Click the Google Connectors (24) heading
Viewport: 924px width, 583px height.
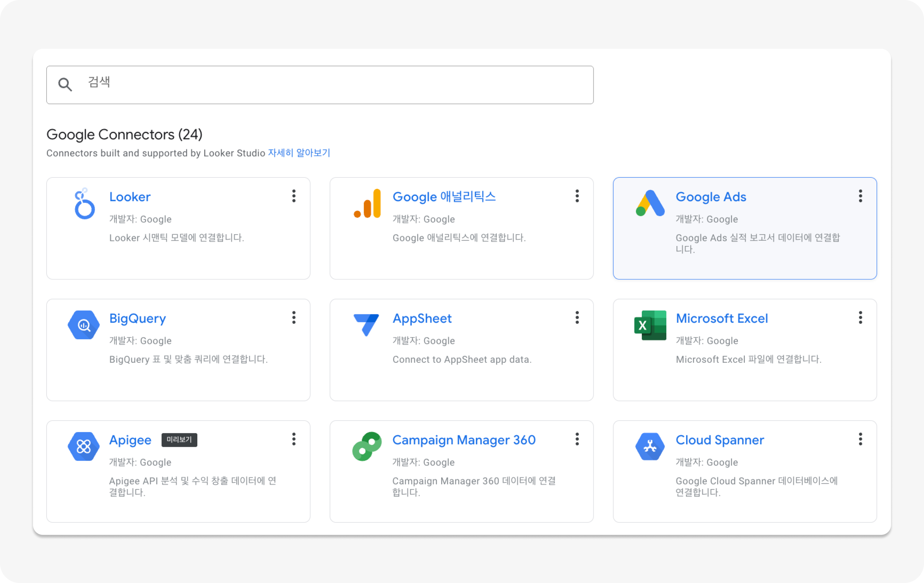point(124,135)
